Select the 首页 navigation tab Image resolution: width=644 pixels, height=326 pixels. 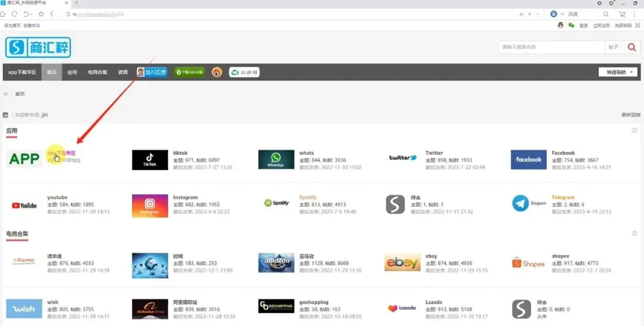pos(52,72)
